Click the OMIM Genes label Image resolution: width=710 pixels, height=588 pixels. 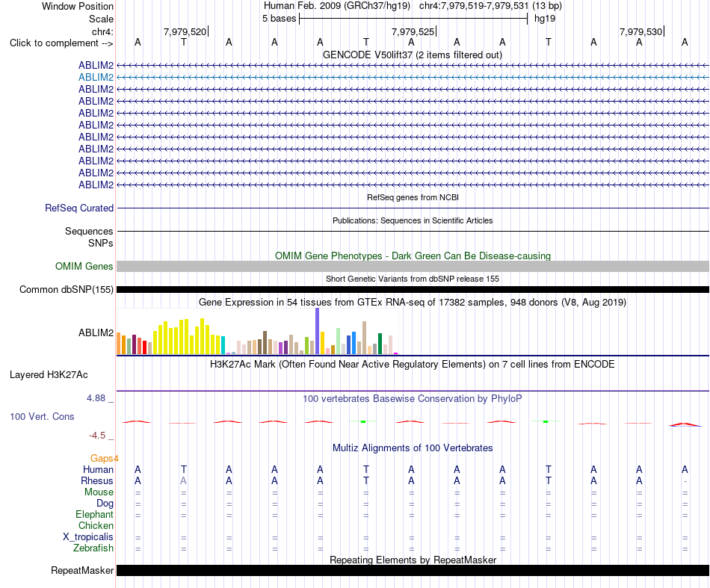click(x=84, y=266)
